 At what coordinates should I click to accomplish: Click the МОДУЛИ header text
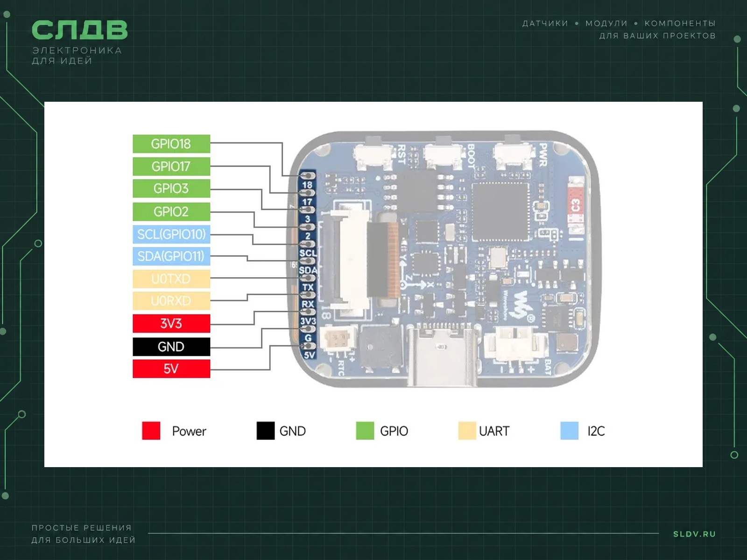click(x=606, y=23)
